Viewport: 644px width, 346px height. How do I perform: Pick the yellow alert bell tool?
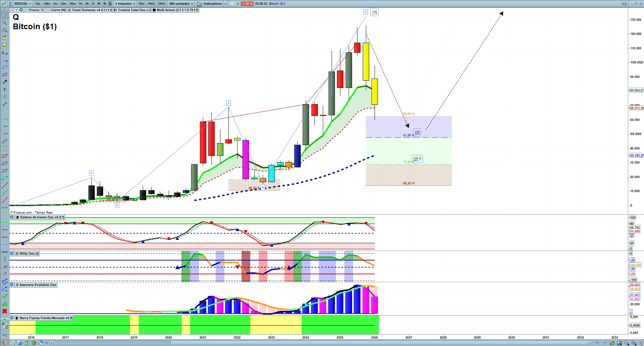[x=5, y=45]
